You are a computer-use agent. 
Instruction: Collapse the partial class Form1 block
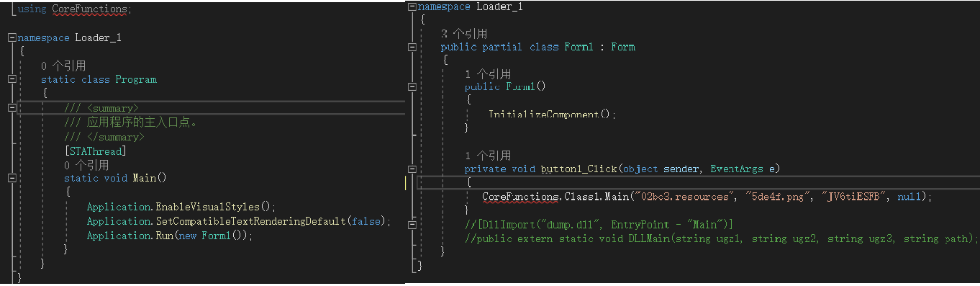412,47
